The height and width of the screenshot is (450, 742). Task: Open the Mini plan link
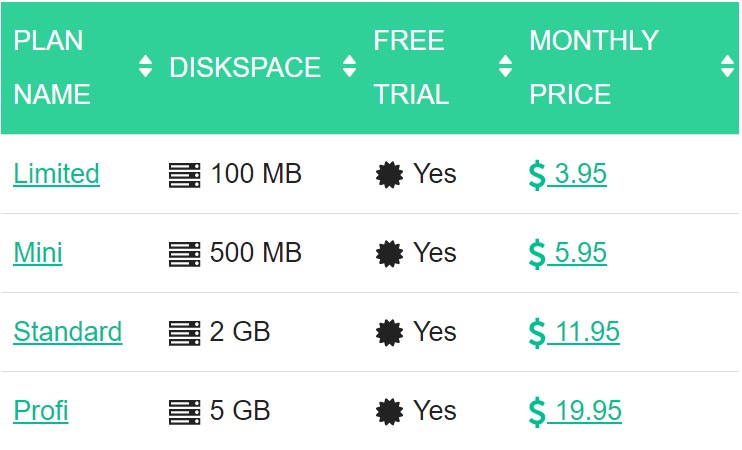point(38,253)
